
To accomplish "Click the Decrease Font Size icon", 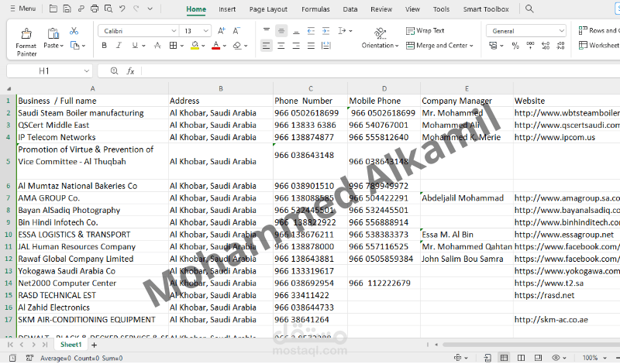I will click(236, 31).
